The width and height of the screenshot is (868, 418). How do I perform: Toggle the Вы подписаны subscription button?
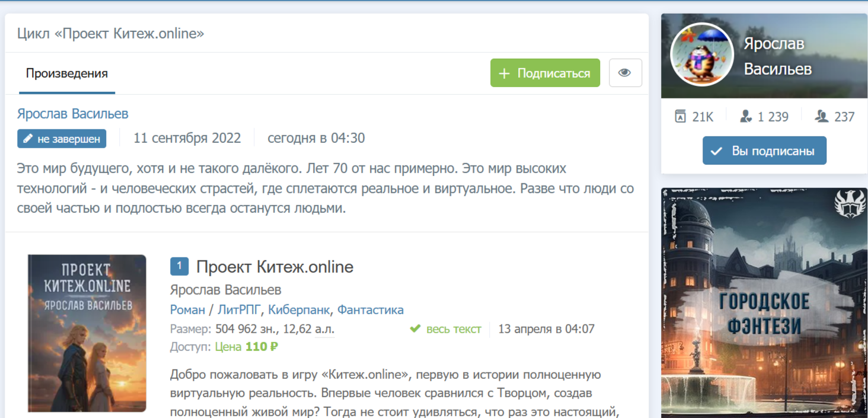click(764, 151)
